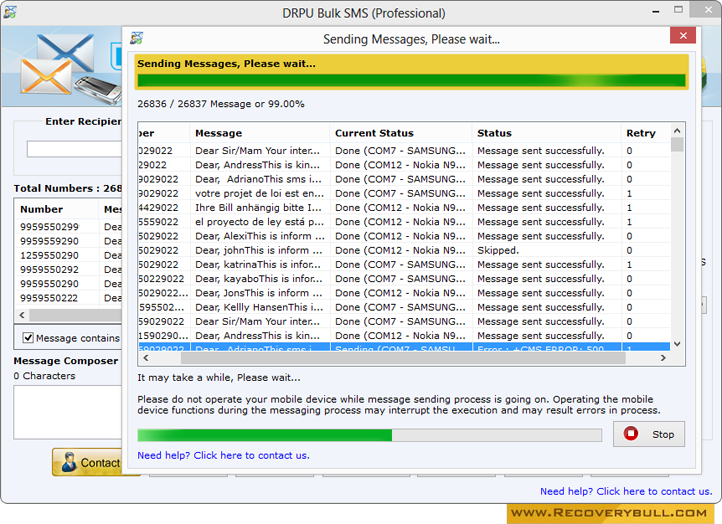The width and height of the screenshot is (722, 524).
Task: Select the 'el proyecto de ley está p...' row
Action: pyautogui.click(x=404, y=222)
